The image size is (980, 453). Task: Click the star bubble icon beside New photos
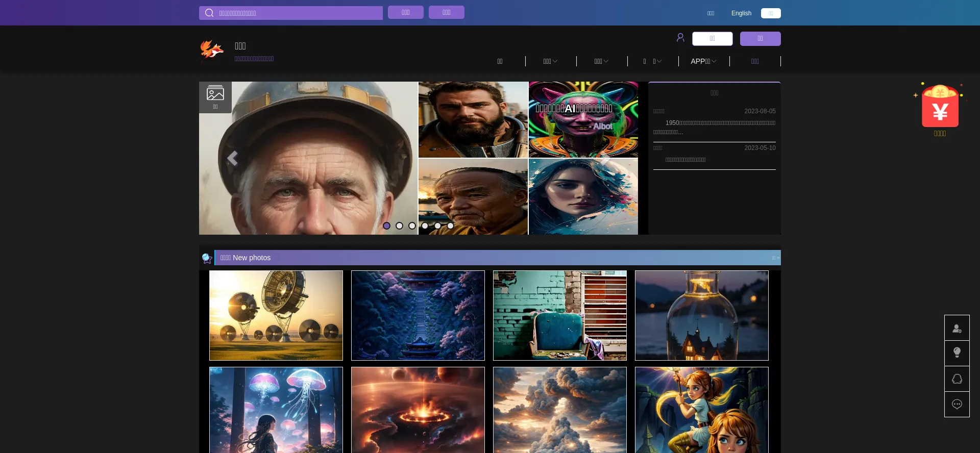(207, 258)
